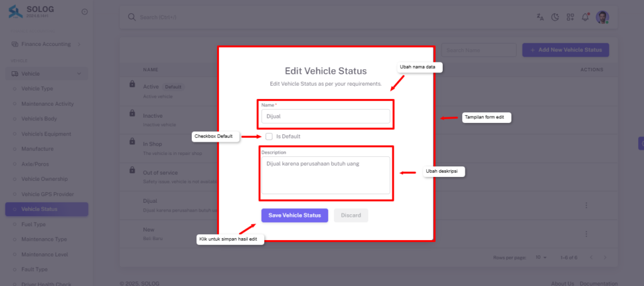Click lock icon on Out of service row
The height and width of the screenshot is (286, 644).
pos(132,169)
